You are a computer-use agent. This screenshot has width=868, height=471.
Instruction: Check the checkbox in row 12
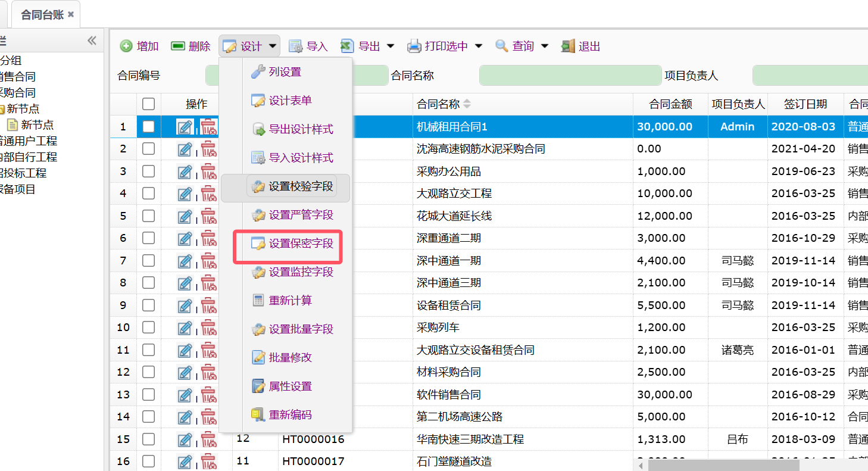(x=148, y=372)
